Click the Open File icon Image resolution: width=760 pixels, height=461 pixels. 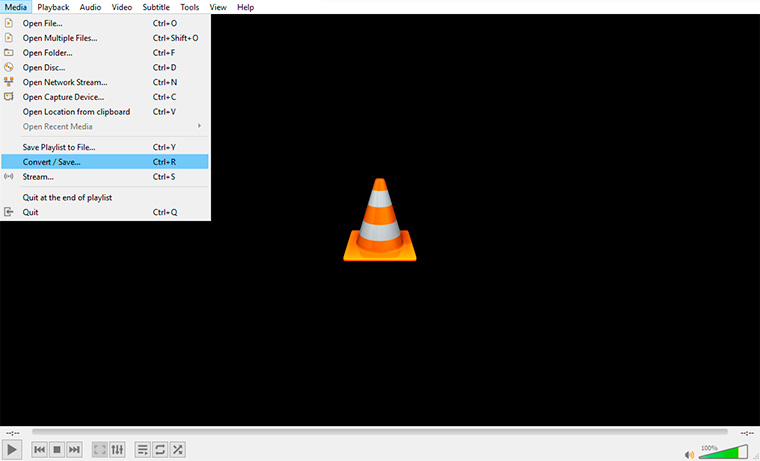[x=9, y=23]
